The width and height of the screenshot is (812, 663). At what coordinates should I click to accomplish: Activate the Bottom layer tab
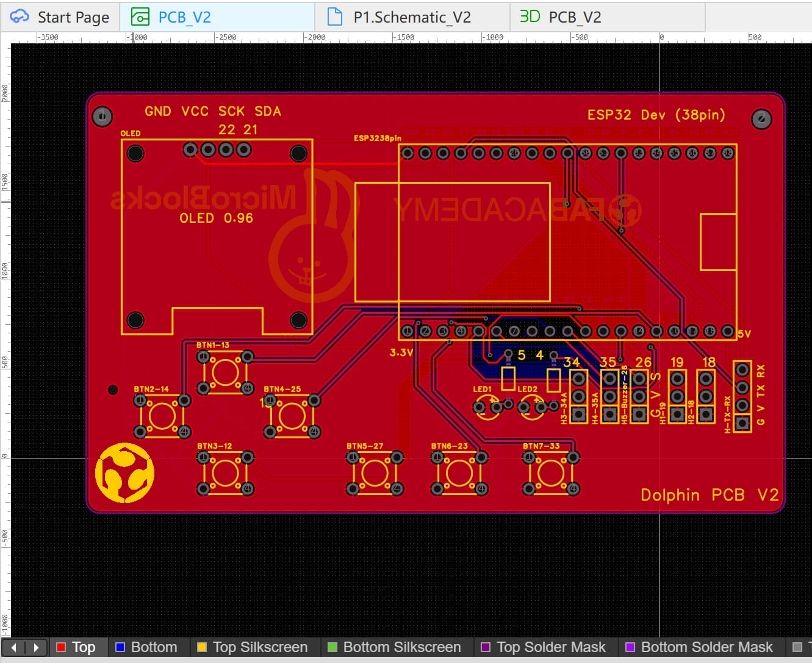click(x=146, y=647)
